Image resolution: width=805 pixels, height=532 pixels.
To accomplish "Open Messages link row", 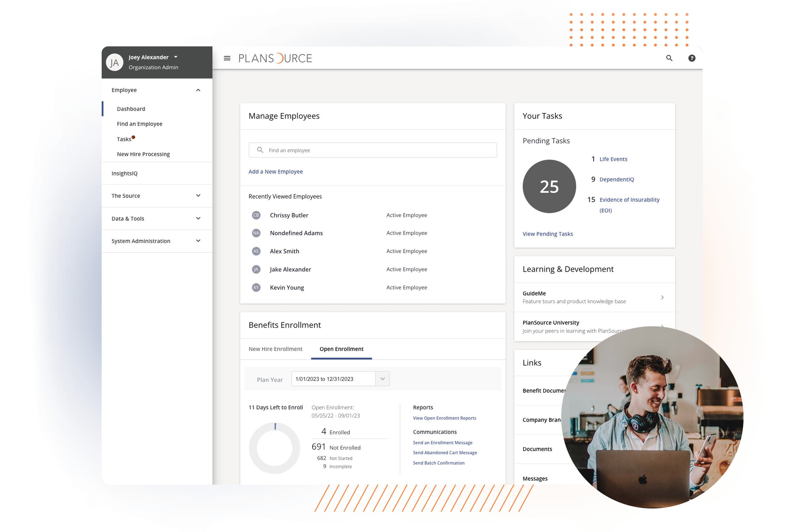I will [x=535, y=478].
